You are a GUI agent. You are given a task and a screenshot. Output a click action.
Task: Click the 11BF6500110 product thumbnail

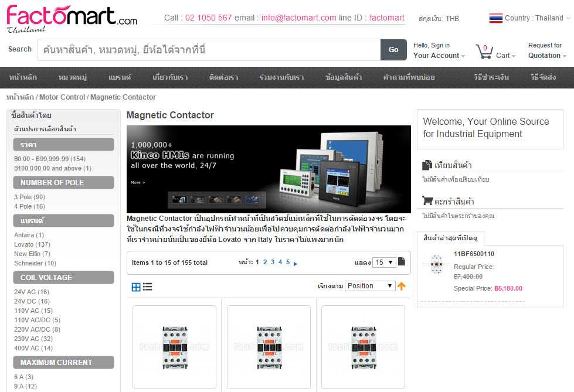tap(437, 264)
